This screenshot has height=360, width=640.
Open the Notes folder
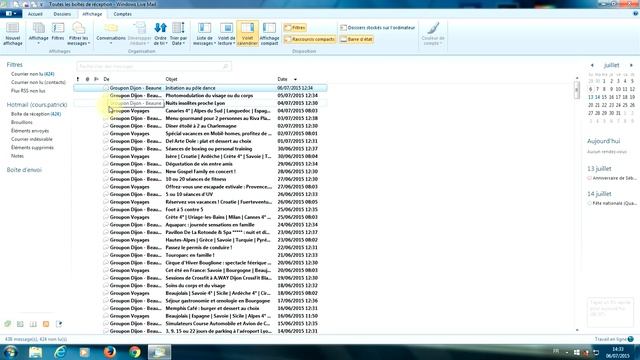click(x=17, y=156)
